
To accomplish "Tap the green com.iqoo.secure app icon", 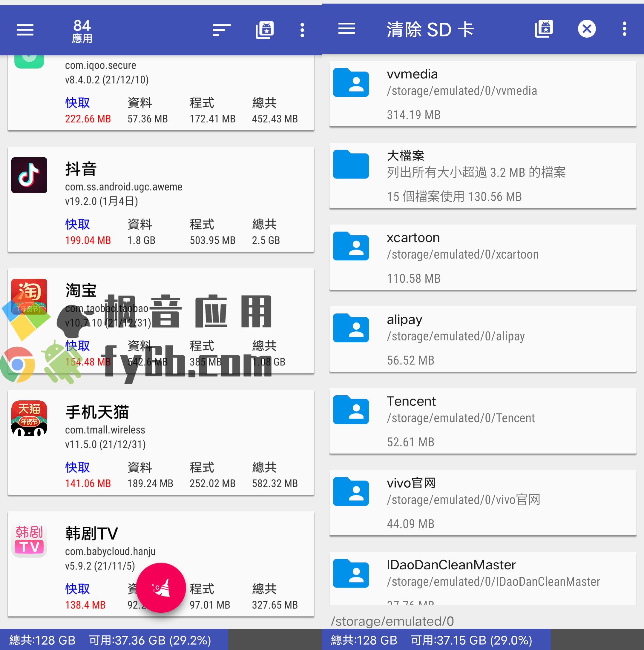I will [29, 62].
